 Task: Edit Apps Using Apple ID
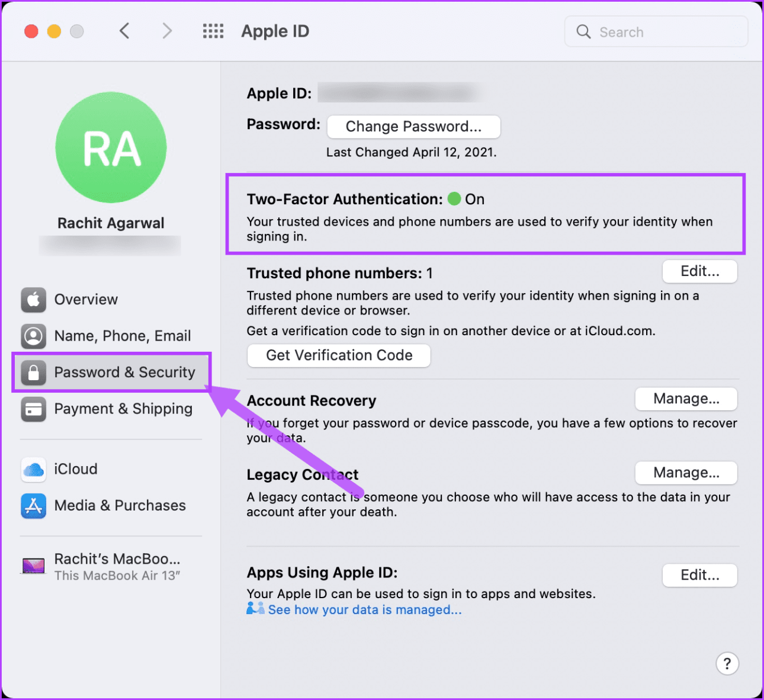pyautogui.click(x=699, y=575)
